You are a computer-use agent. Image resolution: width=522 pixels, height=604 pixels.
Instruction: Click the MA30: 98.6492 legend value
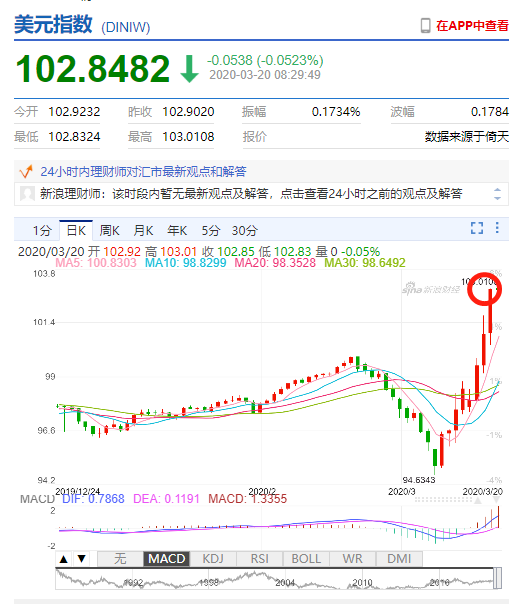point(365,263)
